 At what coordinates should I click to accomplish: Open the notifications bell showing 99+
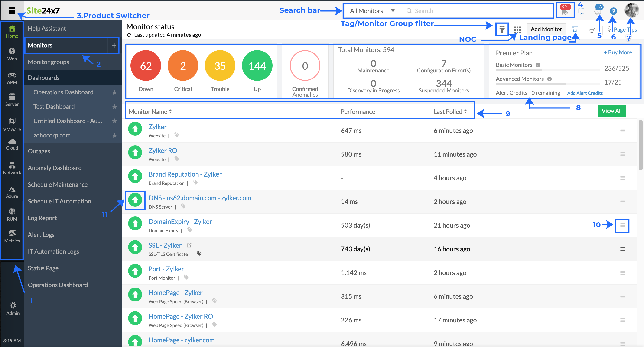[x=565, y=10]
